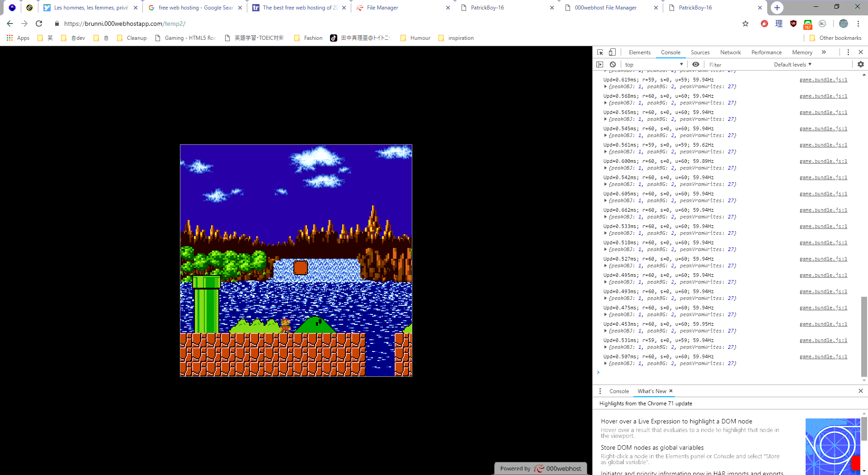868x475 pixels.
Task: Open the Other bookmarks folder
Action: point(835,38)
